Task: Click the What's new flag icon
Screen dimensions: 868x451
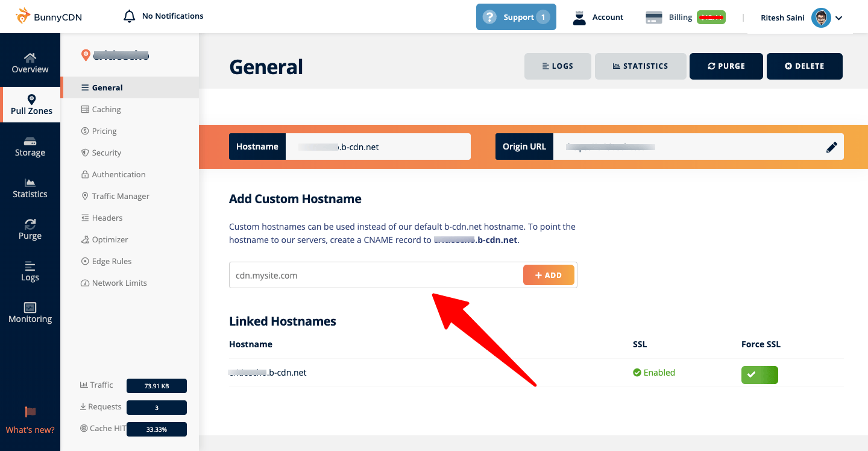Action: click(30, 412)
